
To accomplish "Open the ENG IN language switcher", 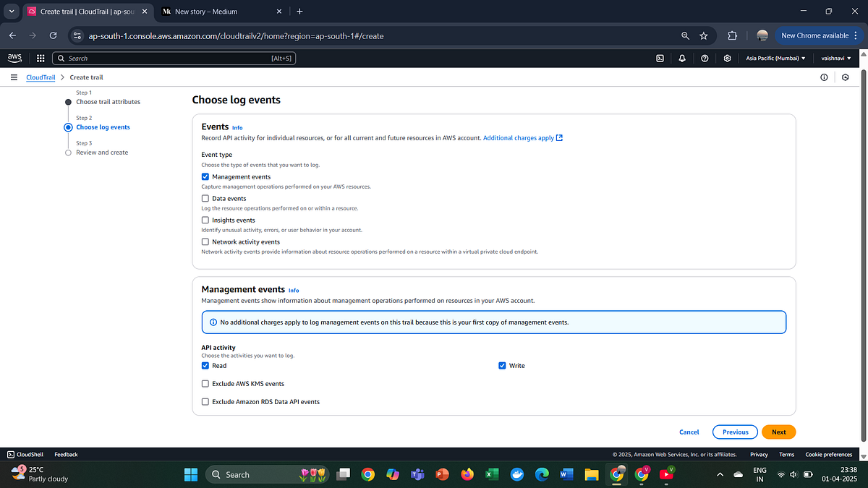I will (x=759, y=474).
